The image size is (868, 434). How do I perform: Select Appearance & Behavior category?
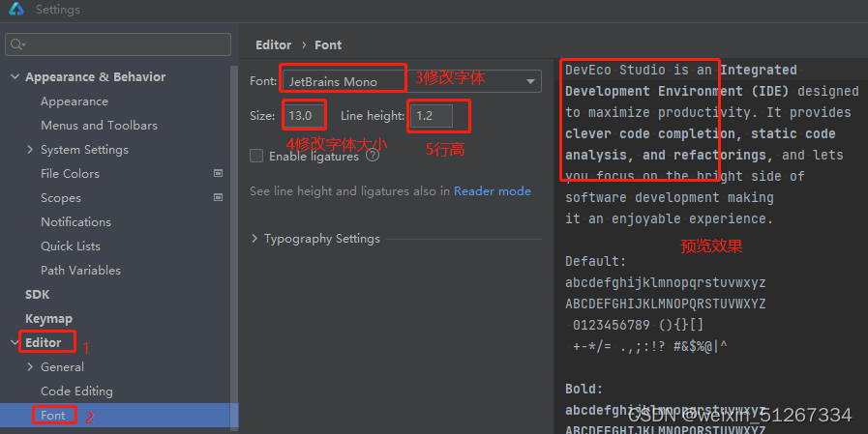pyautogui.click(x=95, y=77)
